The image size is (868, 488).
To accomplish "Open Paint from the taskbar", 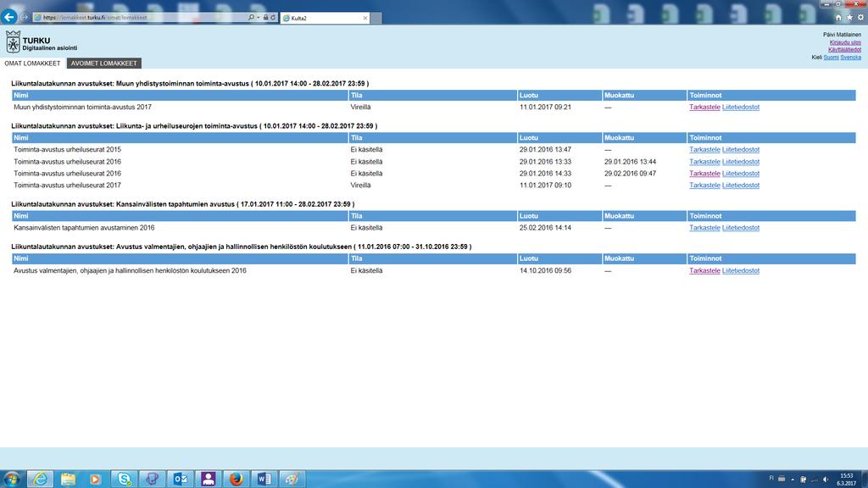I will pyautogui.click(x=292, y=480).
